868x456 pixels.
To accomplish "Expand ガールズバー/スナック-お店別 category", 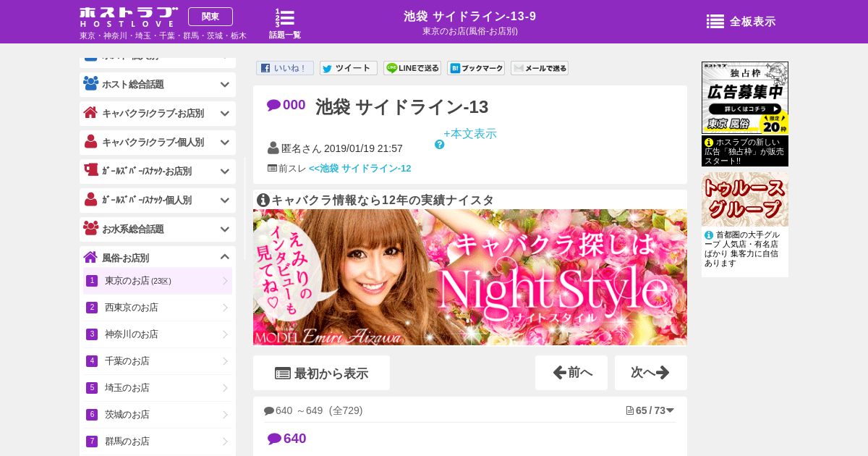I will click(158, 171).
